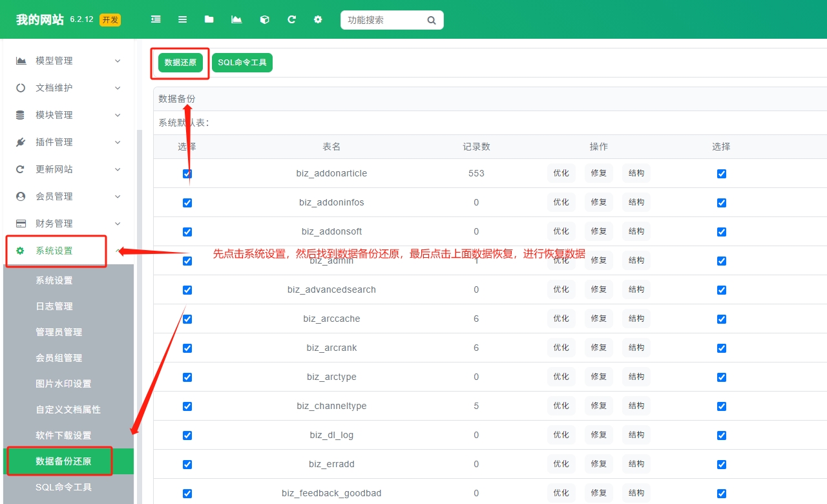
Task: Click 优化 for biz_arccache
Action: (561, 319)
